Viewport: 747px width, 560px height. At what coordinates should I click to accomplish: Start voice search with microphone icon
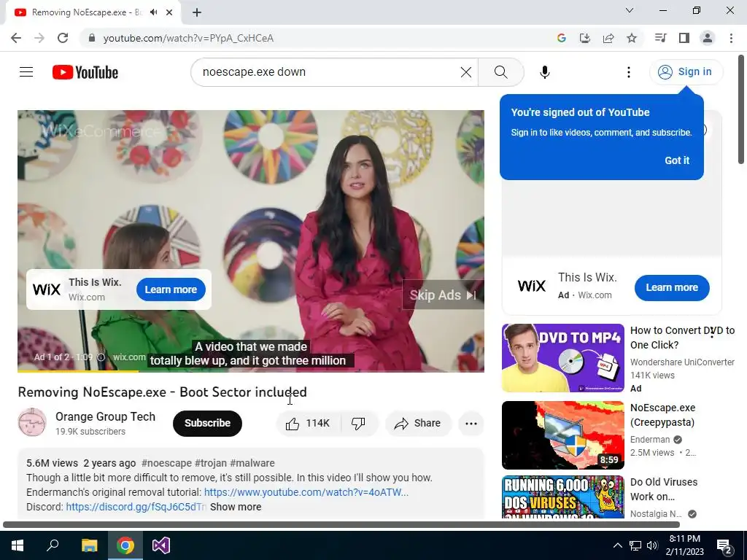point(544,72)
